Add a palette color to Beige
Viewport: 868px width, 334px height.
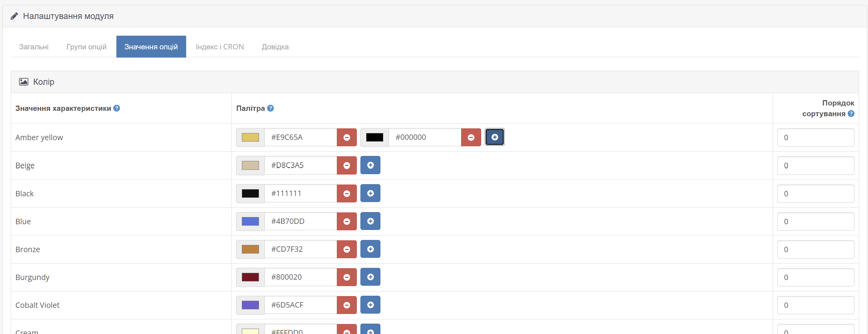click(370, 165)
